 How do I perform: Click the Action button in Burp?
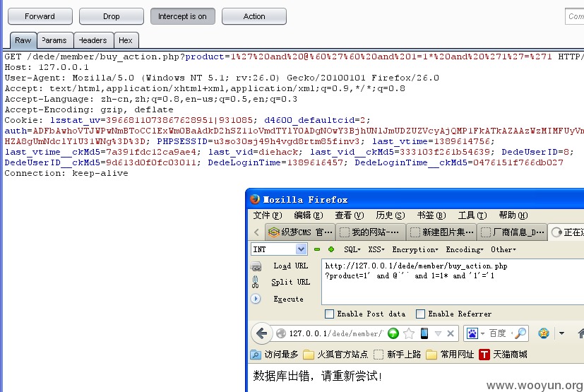[254, 16]
